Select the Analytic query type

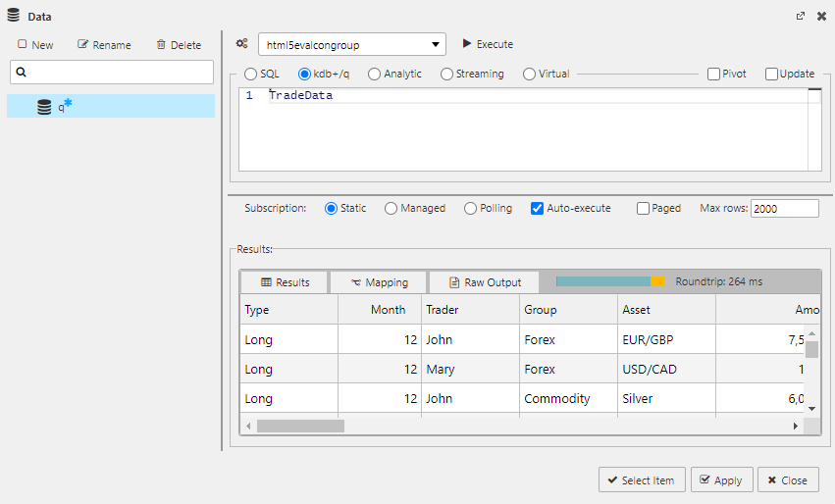point(374,74)
